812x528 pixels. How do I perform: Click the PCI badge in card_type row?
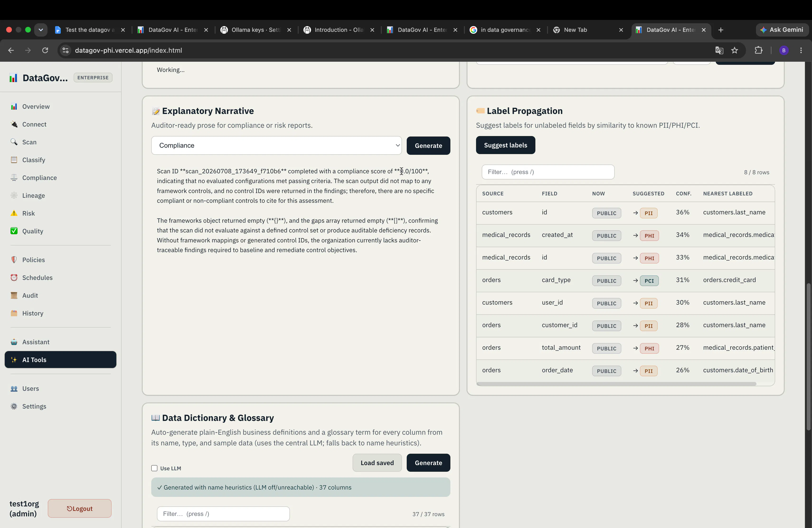click(649, 281)
